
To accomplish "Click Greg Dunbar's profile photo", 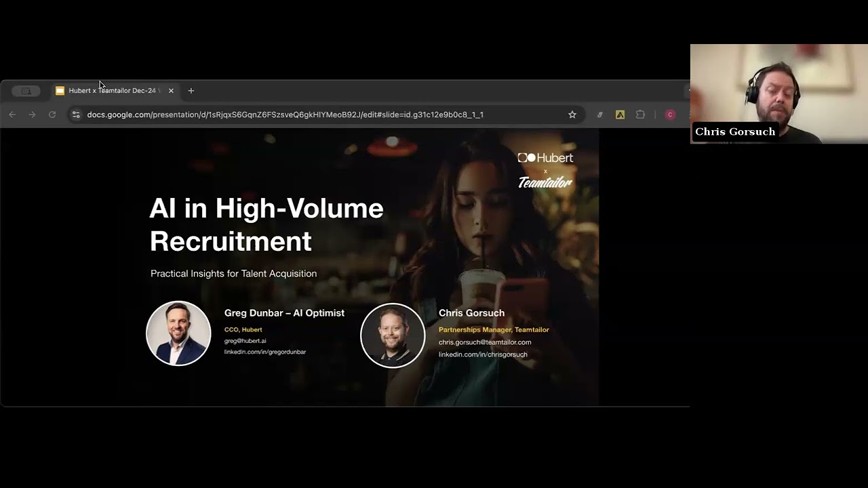I will pos(178,333).
